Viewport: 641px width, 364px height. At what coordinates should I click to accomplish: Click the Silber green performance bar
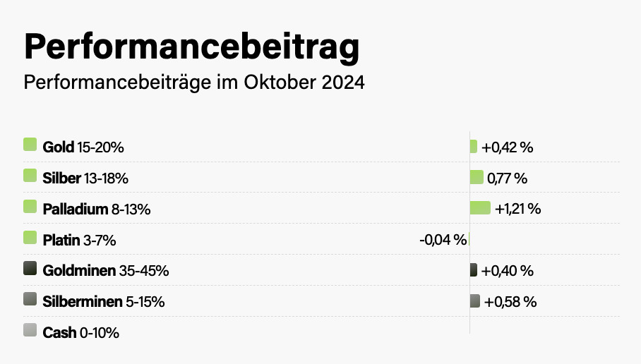tap(477, 177)
